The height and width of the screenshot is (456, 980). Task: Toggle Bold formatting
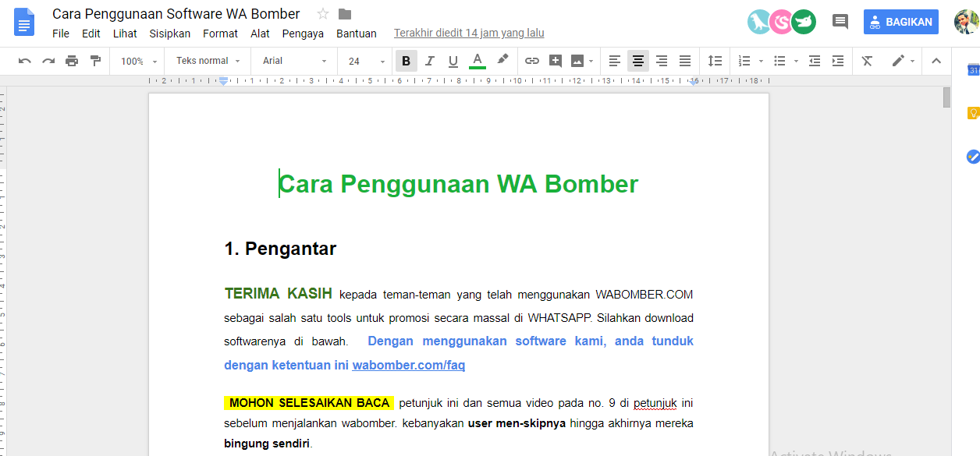tap(406, 61)
